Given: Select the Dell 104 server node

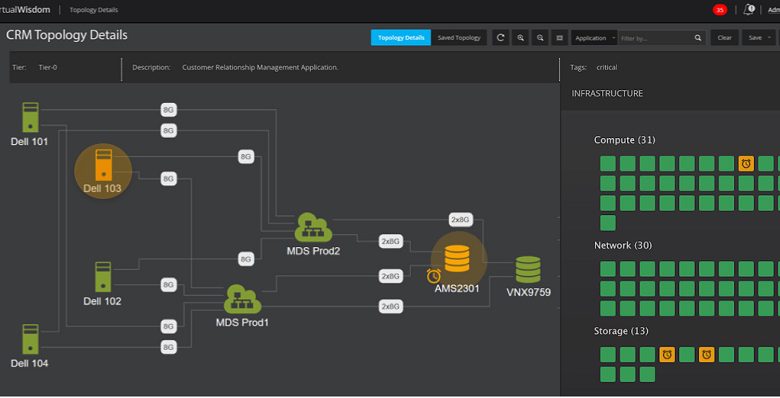Looking at the screenshot, I should click(x=30, y=339).
